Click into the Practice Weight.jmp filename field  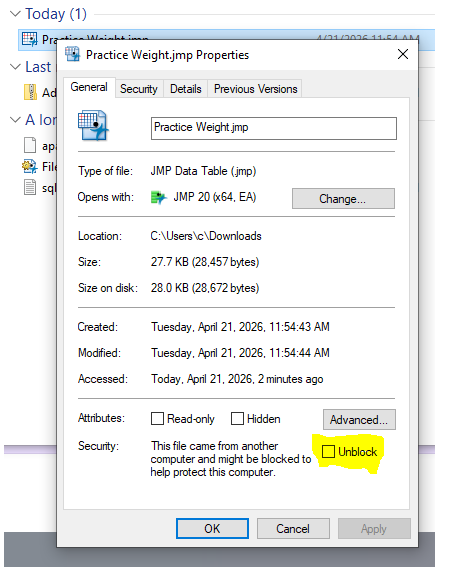pyautogui.click(x=274, y=128)
